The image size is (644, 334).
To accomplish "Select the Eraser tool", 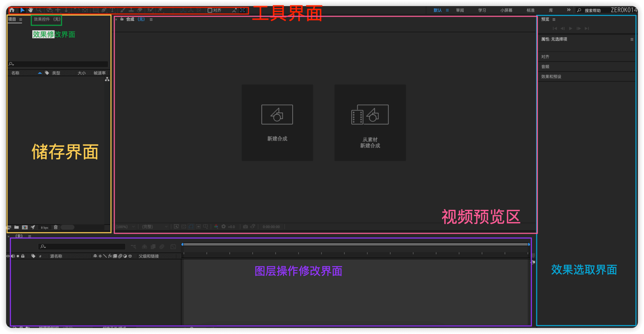I will pyautogui.click(x=139, y=10).
